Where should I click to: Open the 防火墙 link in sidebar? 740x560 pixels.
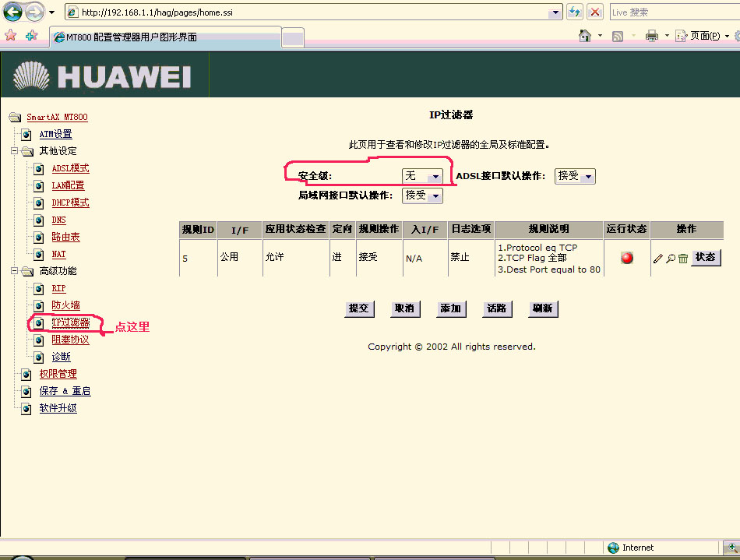(x=65, y=305)
